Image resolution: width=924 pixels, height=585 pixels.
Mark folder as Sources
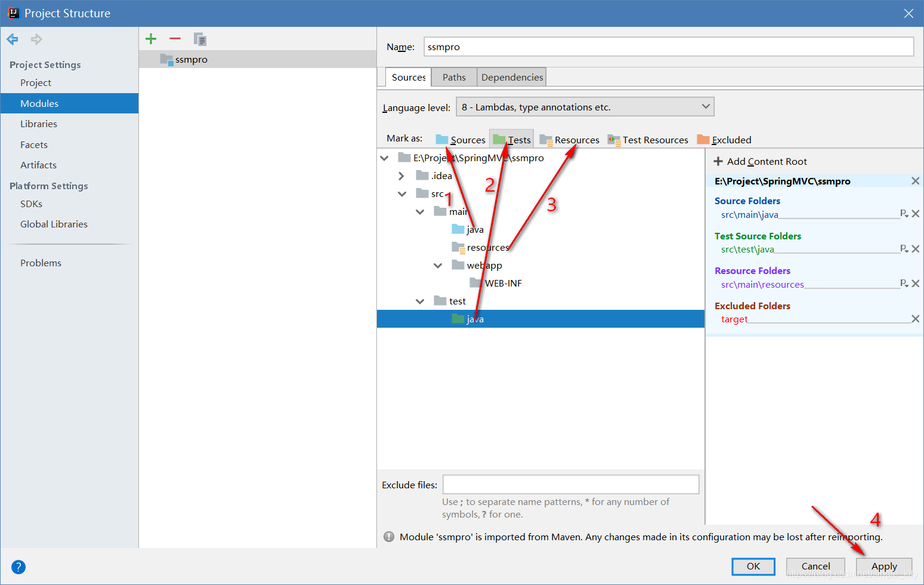point(461,140)
